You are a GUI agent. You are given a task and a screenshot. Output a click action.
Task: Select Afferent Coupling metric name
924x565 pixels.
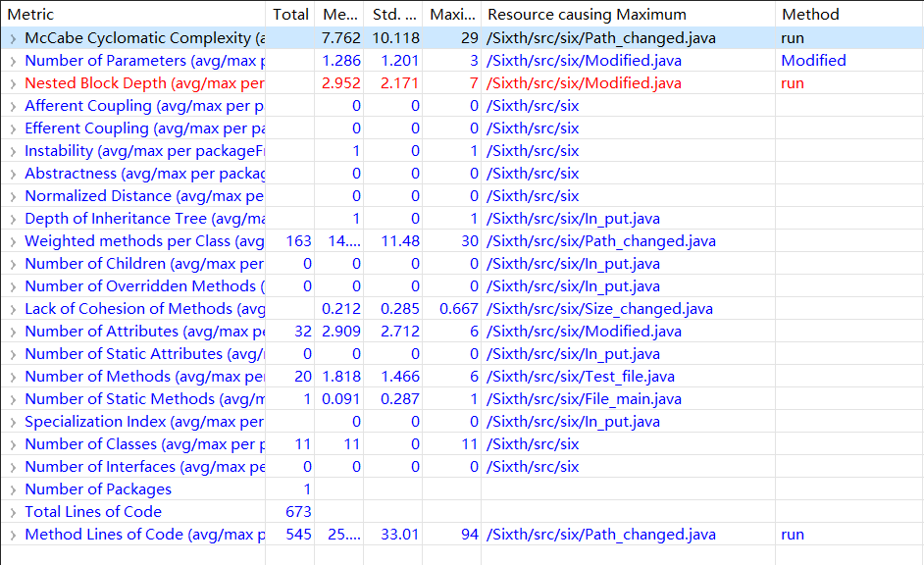click(144, 106)
